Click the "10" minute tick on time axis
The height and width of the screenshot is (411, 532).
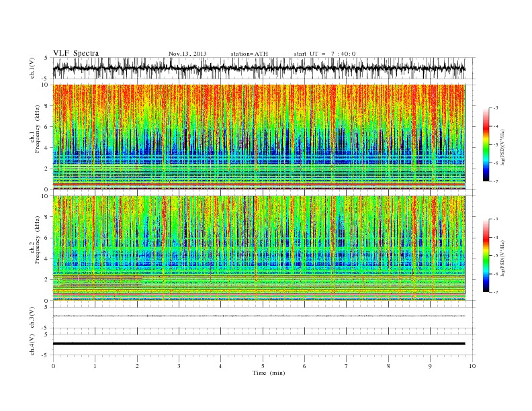[472, 366]
